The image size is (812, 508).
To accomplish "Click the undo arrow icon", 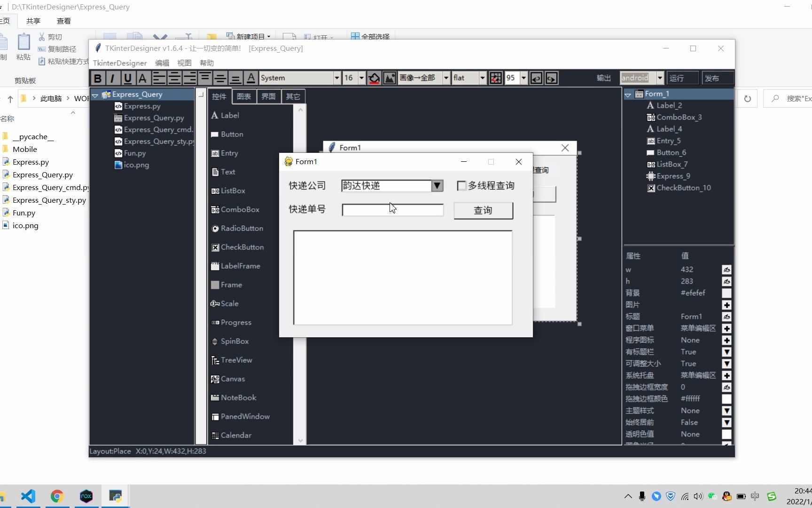I will pos(536,78).
